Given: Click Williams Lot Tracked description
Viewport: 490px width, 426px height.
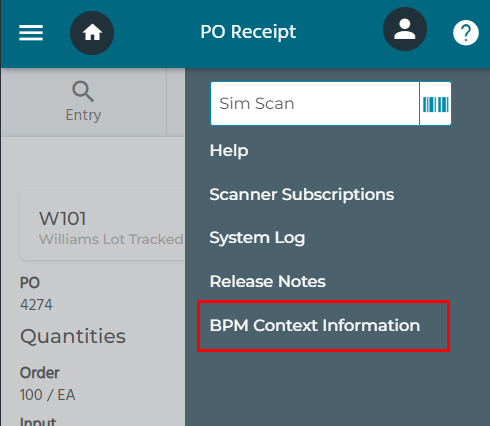Looking at the screenshot, I should (111, 239).
